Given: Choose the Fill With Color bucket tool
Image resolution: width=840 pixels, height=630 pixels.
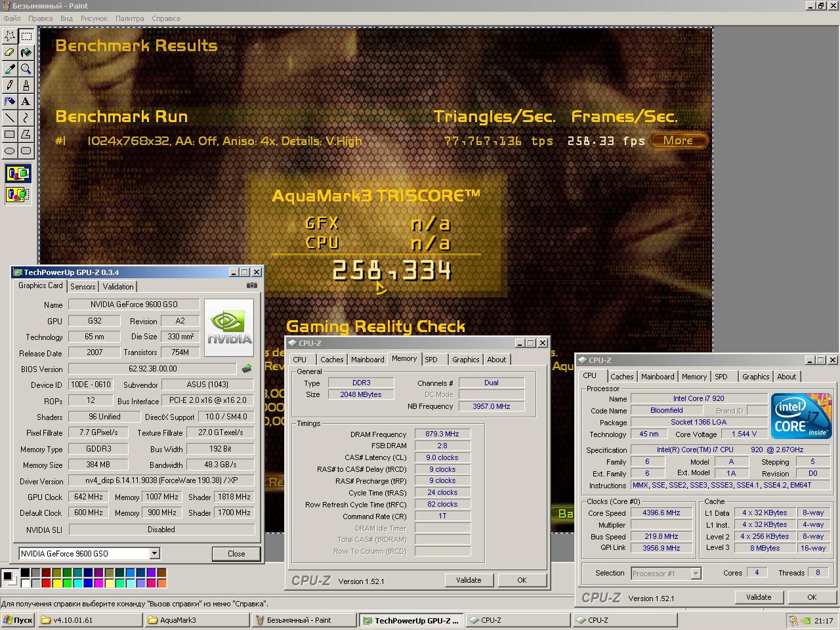Looking at the screenshot, I should (x=26, y=52).
